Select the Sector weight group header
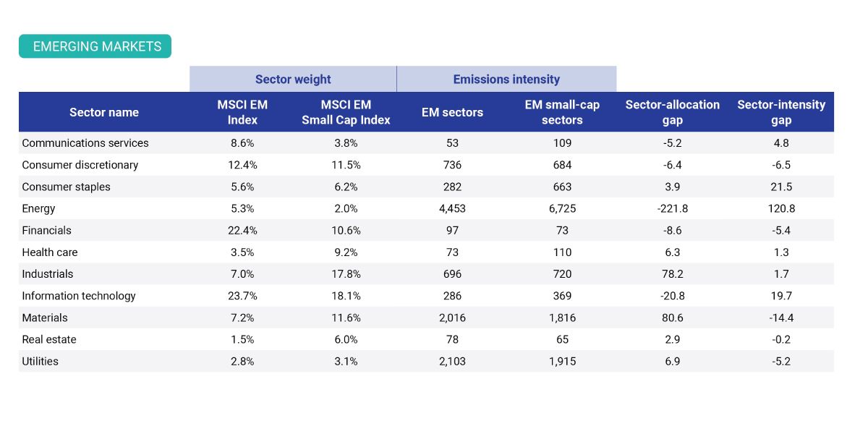The width and height of the screenshot is (868, 434). pos(293,80)
